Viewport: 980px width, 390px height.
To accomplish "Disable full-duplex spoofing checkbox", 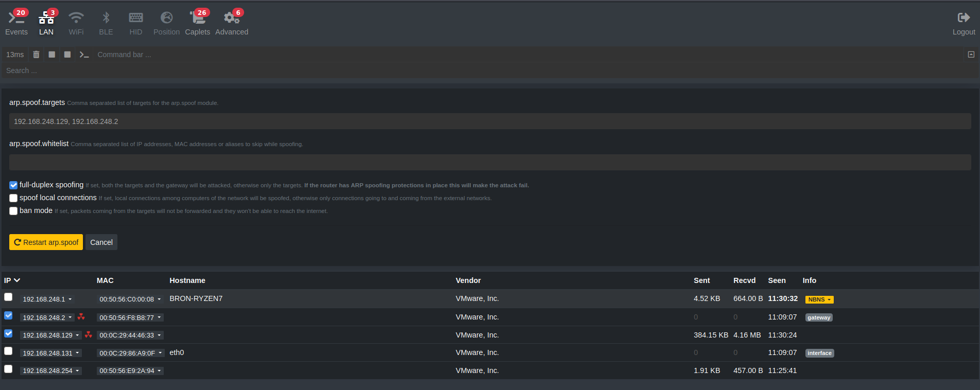I will tap(13, 185).
